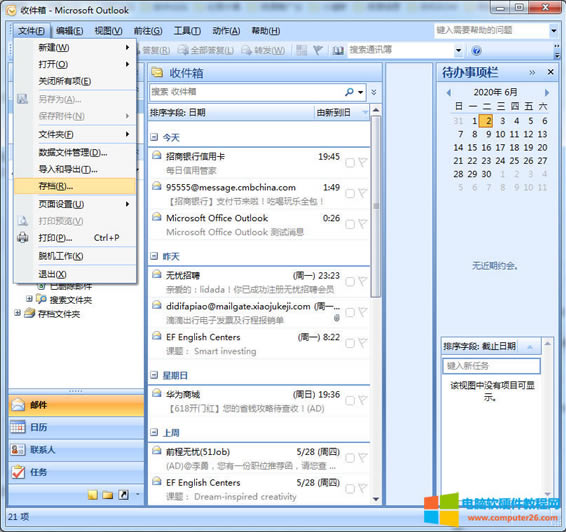Open the inbox search options dropdown arrow
Viewport: 566px width, 532px height.
coord(361,92)
